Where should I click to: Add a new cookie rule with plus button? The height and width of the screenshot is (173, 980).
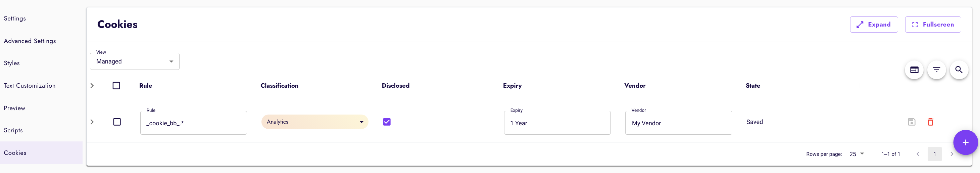point(966,142)
